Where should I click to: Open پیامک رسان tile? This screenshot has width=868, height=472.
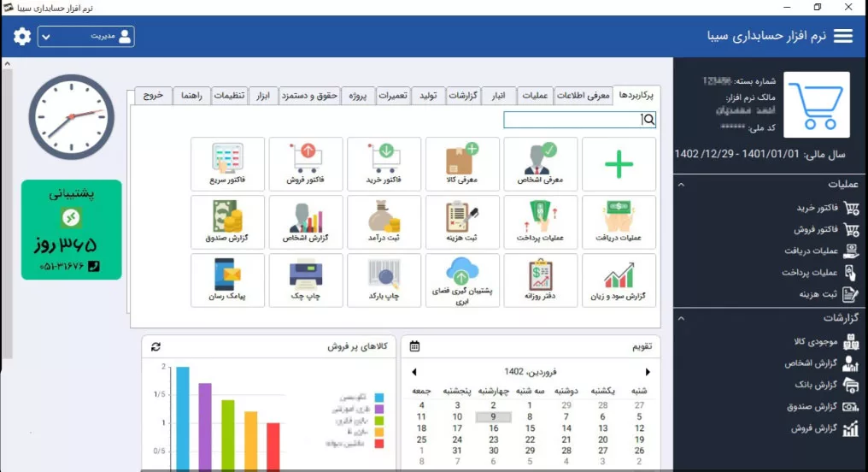click(227, 280)
